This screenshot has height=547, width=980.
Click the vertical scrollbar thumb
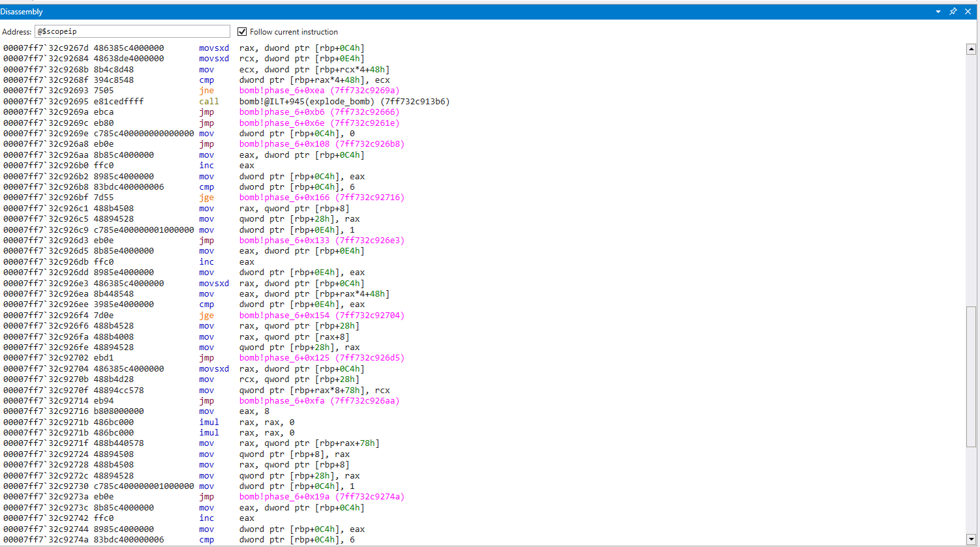971,376
